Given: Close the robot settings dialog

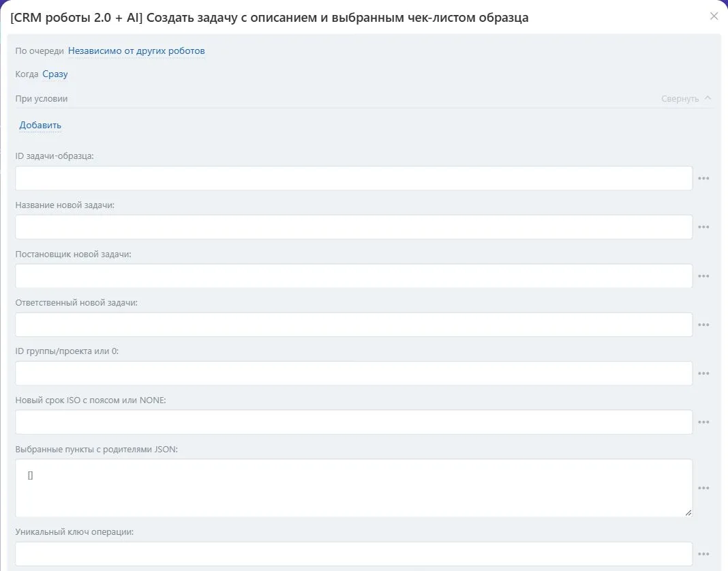Looking at the screenshot, I should (714, 16).
